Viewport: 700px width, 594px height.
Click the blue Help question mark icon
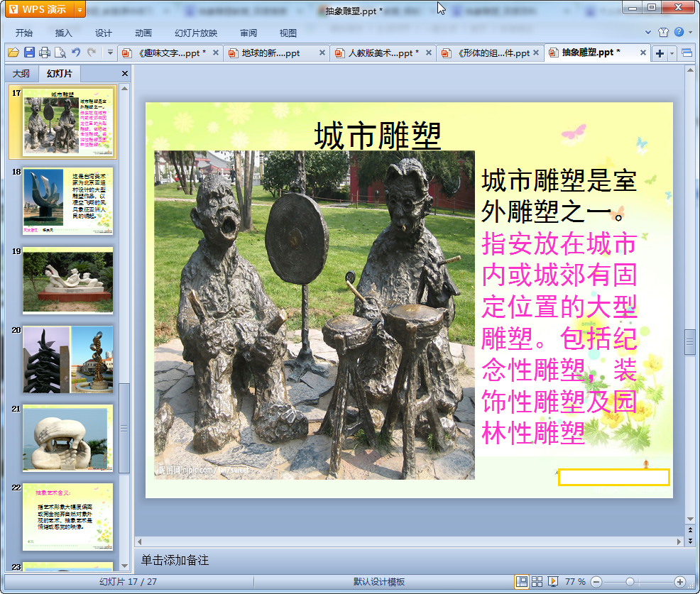click(x=679, y=32)
